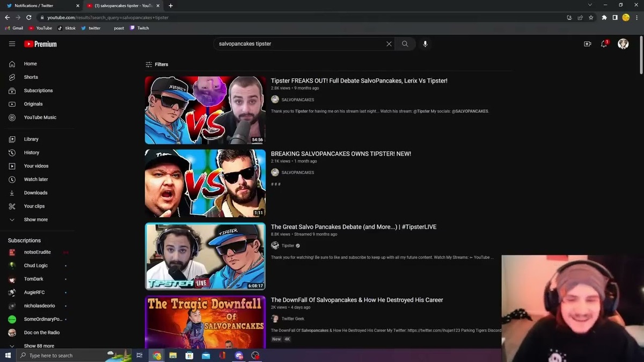Open the Downloads section in the sidebar
Viewport: 644px width, 362px height.
pos(35,193)
